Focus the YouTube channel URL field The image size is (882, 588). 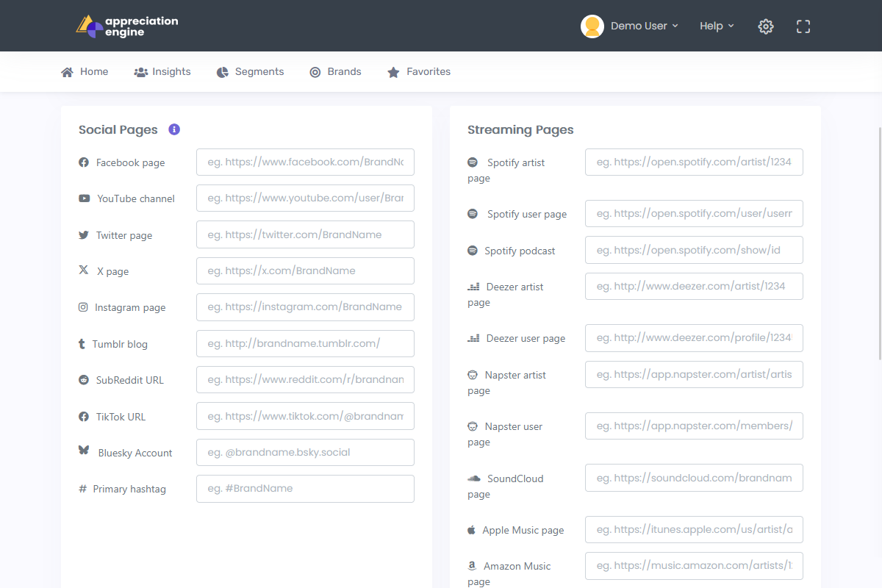305,198
